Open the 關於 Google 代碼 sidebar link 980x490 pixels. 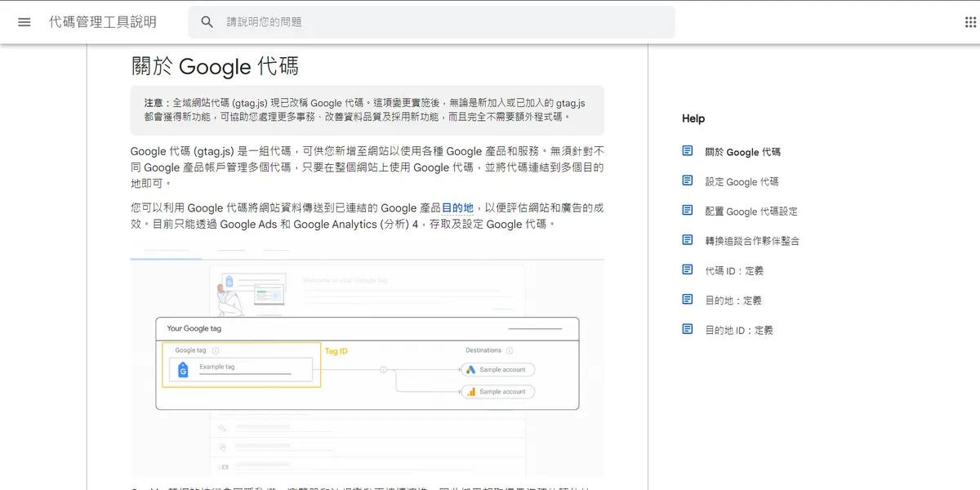[743, 152]
